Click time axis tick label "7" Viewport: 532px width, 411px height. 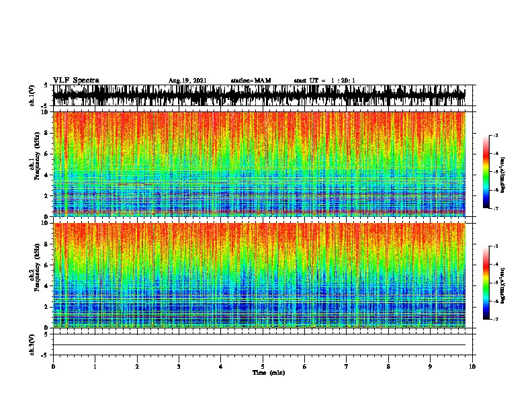347,367
